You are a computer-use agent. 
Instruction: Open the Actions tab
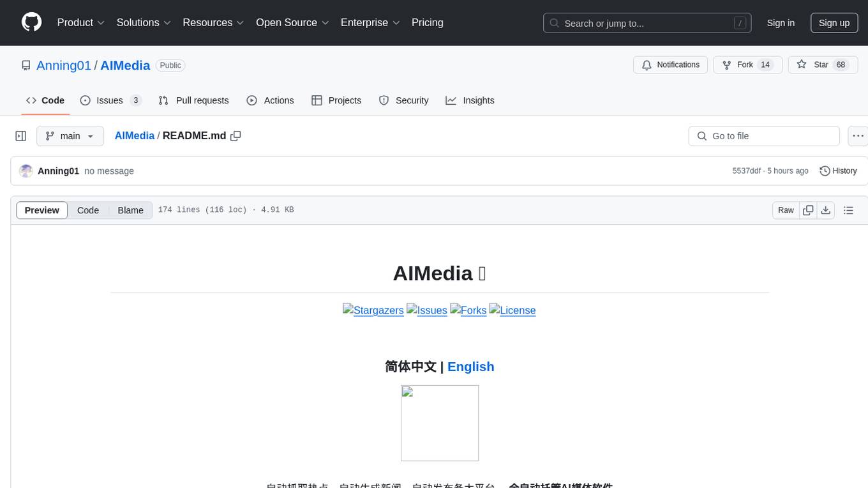click(x=271, y=100)
